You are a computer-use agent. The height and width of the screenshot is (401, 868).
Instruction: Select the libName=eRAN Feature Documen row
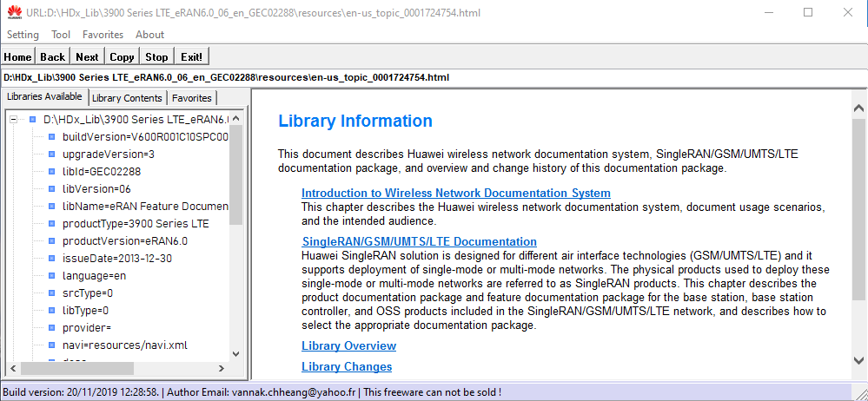pyautogui.click(x=145, y=207)
